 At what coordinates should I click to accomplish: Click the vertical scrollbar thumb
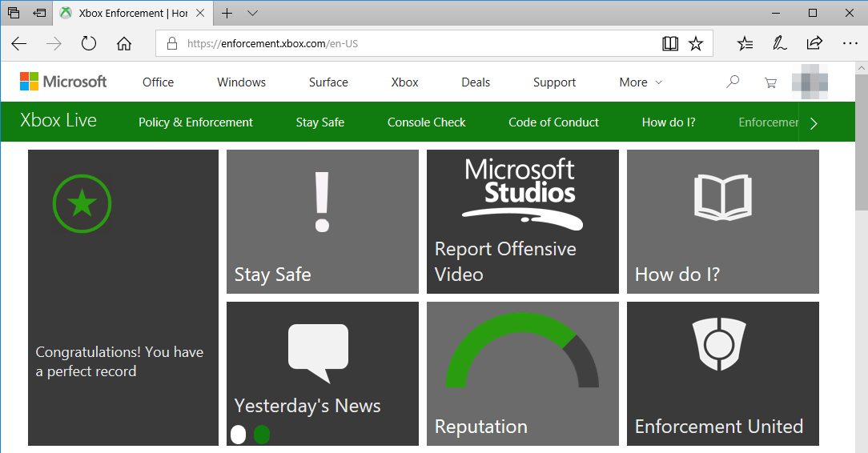click(x=862, y=142)
